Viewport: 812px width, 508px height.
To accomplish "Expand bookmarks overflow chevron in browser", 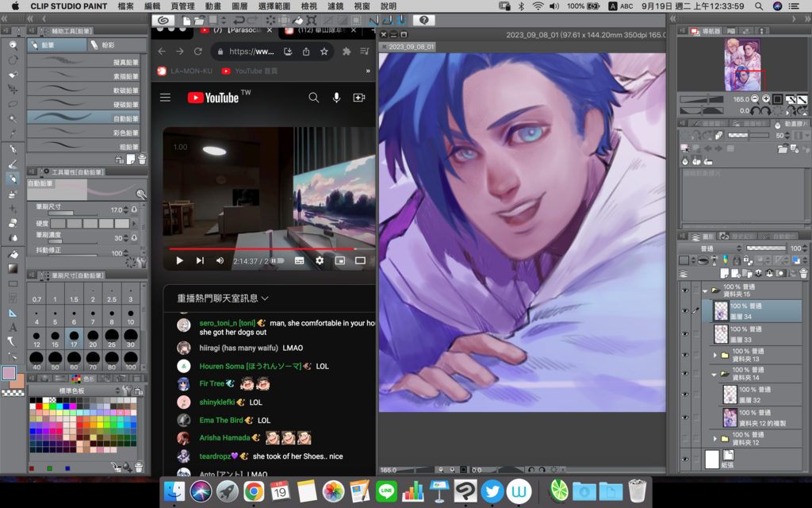I will (368, 71).
